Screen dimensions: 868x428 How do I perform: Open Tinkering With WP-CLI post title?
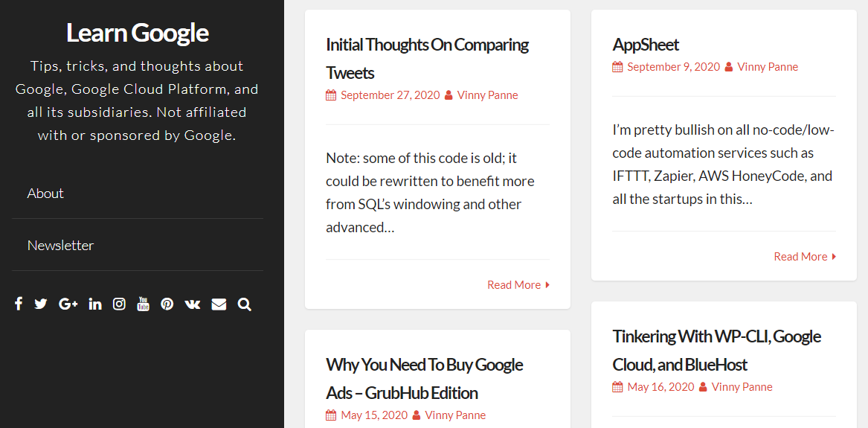coord(717,350)
